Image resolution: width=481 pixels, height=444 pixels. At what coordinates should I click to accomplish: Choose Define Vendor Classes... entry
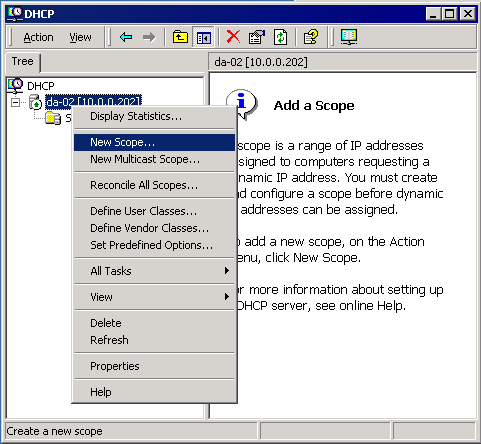(154, 228)
